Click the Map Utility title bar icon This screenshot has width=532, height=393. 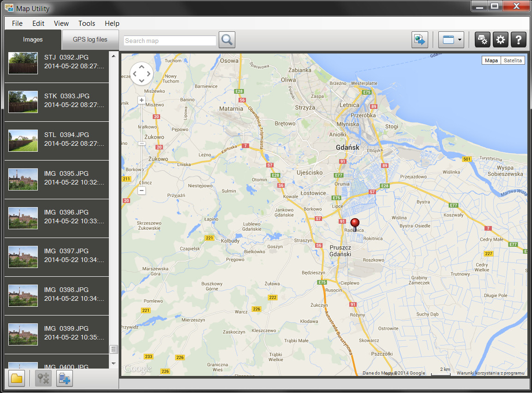click(x=9, y=8)
